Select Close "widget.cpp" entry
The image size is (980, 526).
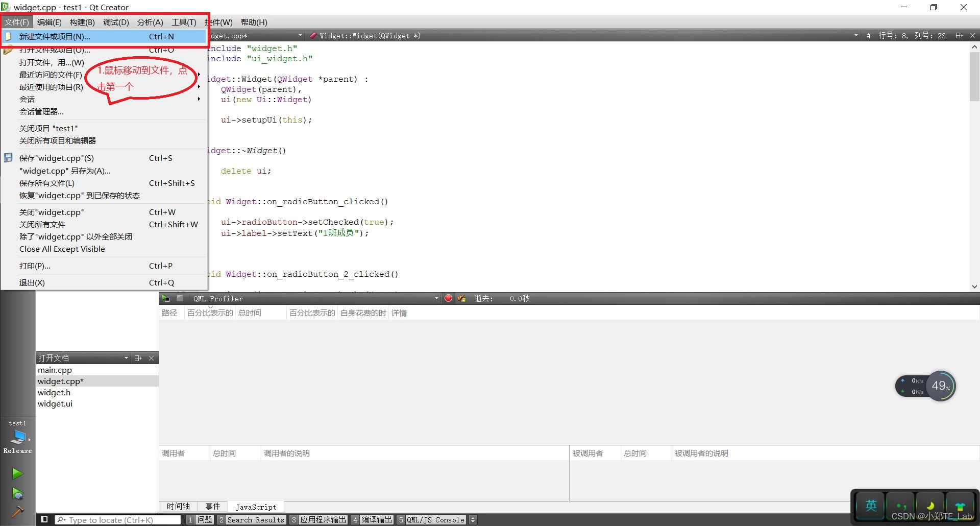coord(104,212)
